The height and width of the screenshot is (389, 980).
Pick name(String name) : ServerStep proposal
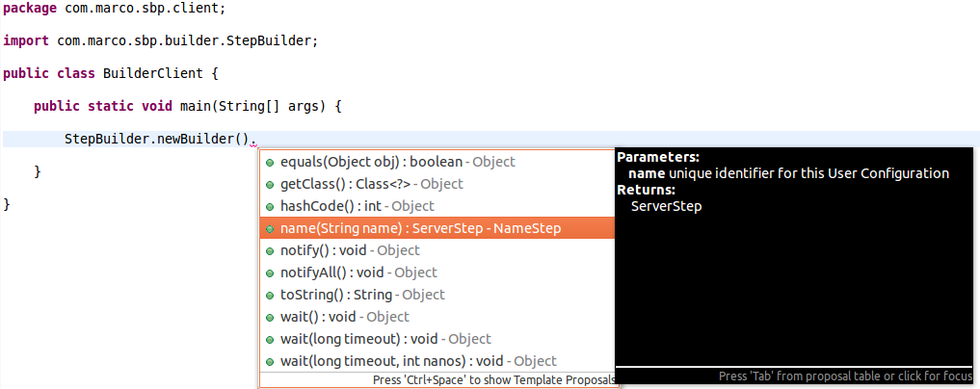437,228
